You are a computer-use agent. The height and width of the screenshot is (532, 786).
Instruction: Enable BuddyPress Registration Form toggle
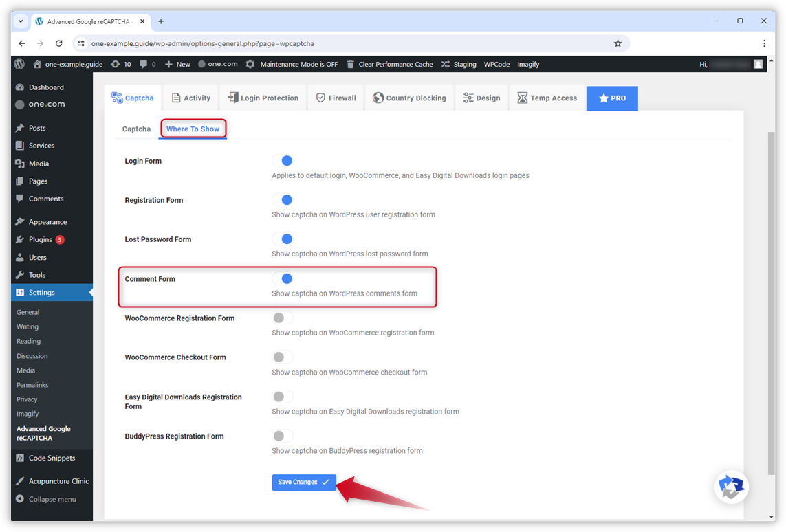click(283, 436)
